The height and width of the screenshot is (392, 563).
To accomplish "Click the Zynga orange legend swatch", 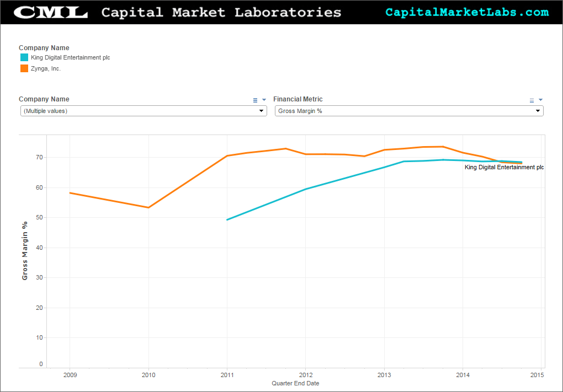I will [24, 68].
